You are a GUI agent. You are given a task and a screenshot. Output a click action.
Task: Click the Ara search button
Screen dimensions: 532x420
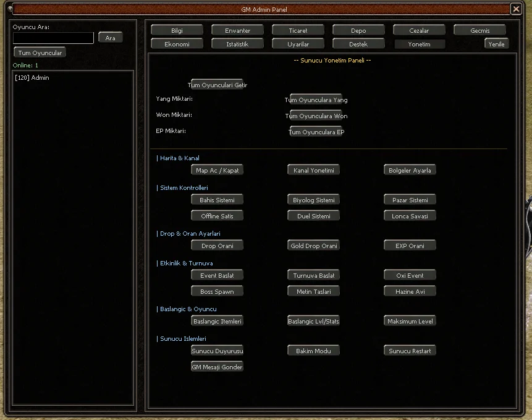110,38
